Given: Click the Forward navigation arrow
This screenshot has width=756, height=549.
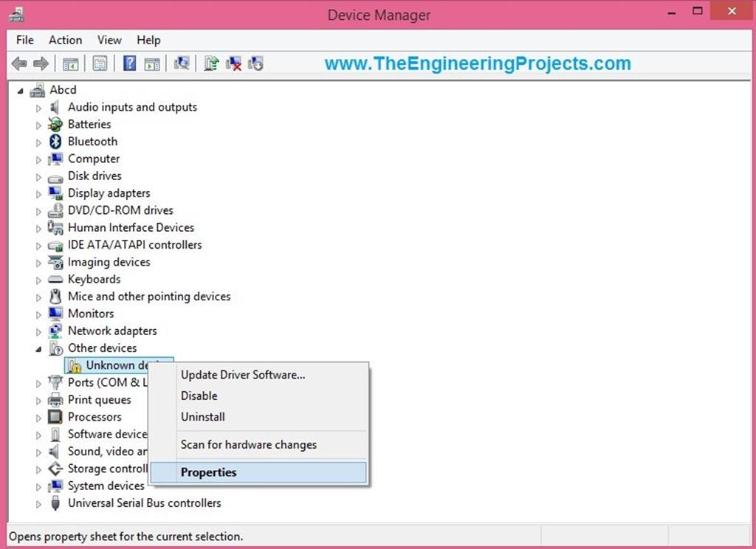Looking at the screenshot, I should coord(41,63).
